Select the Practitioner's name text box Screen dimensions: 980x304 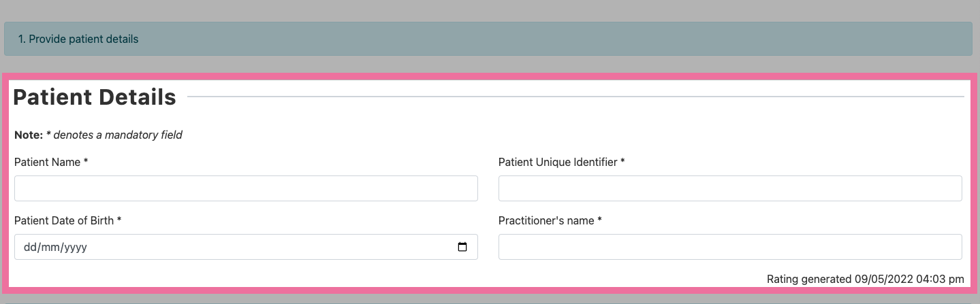tap(730, 247)
